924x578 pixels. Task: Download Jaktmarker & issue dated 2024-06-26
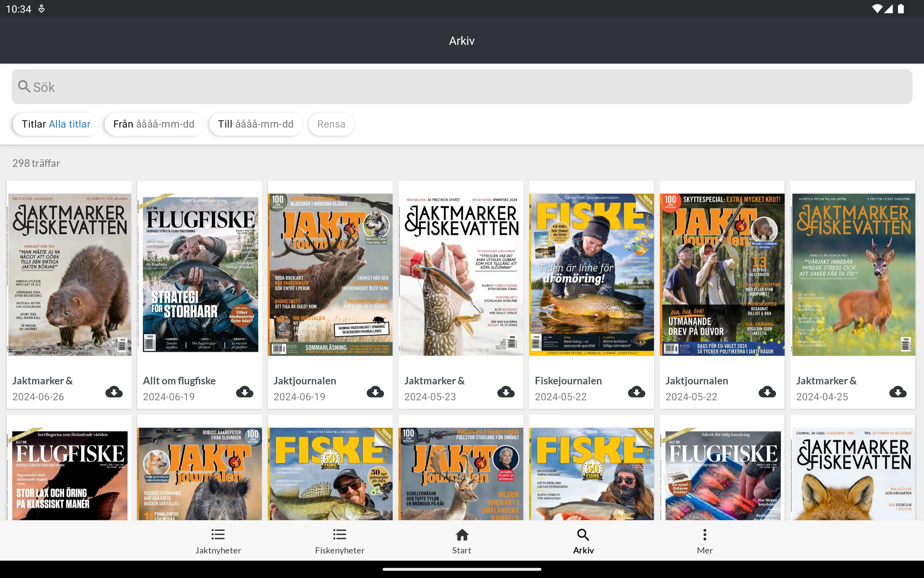[114, 392]
